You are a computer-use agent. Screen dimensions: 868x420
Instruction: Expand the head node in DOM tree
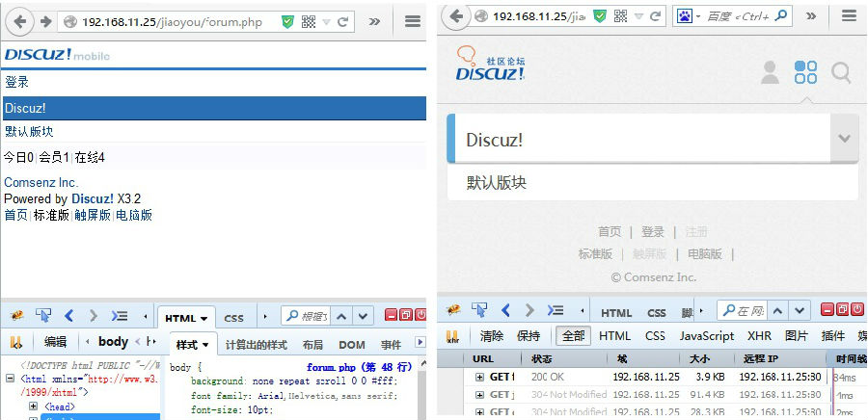tap(33, 407)
